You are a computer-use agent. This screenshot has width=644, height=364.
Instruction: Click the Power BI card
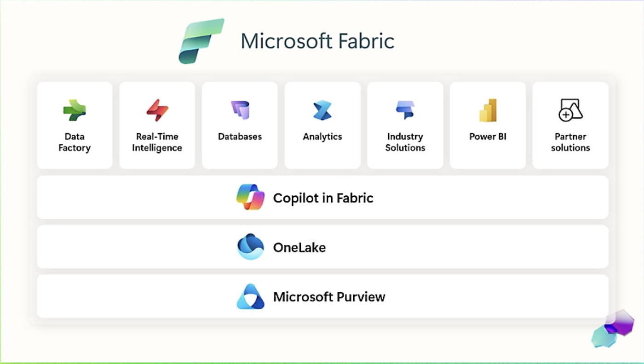pyautogui.click(x=488, y=125)
